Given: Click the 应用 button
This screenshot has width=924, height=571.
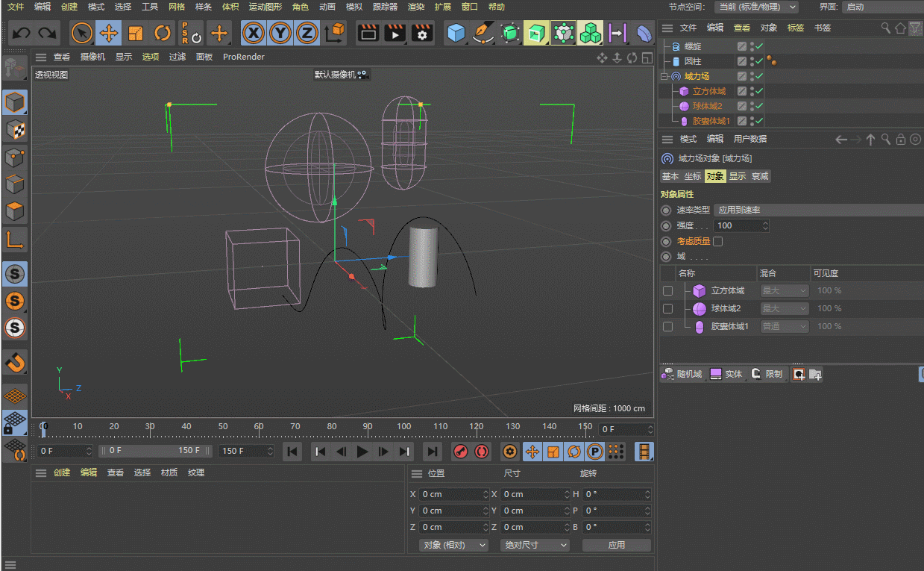Looking at the screenshot, I should (616, 545).
